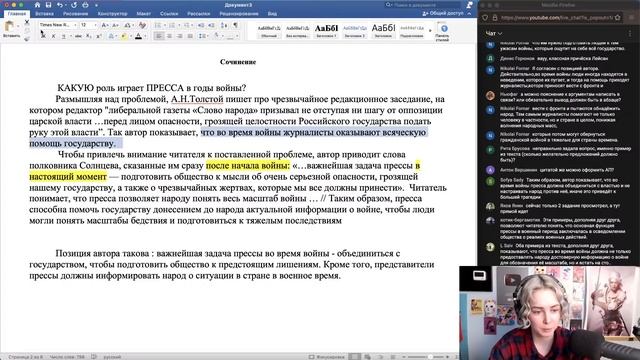This screenshot has height=360, width=640.
Task: Click the numbered list icon
Action: pyautogui.click(x=172, y=25)
